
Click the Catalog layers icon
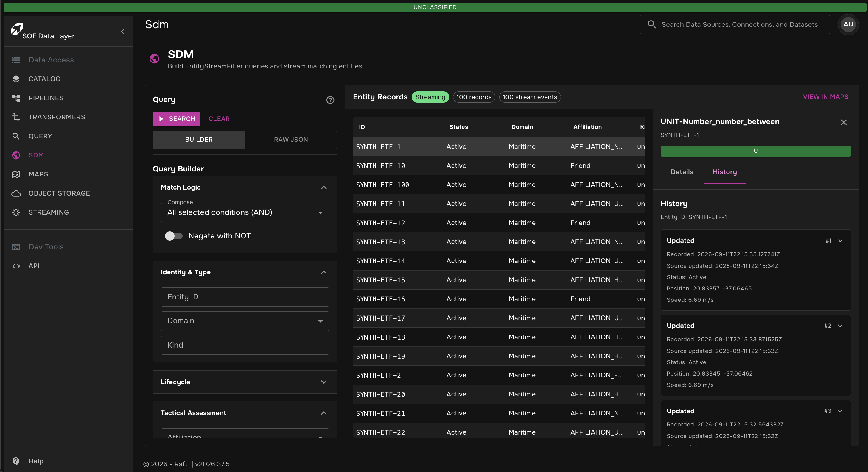[x=16, y=79]
